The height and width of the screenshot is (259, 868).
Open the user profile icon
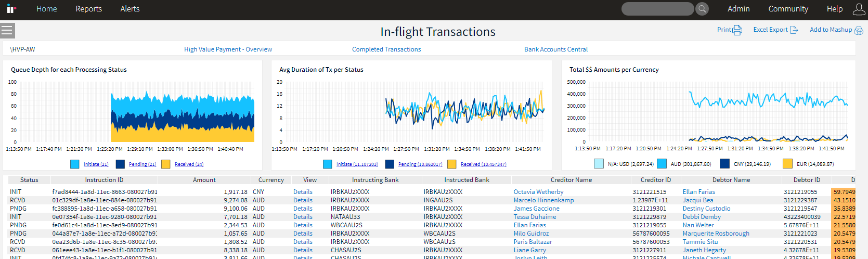coord(859,9)
